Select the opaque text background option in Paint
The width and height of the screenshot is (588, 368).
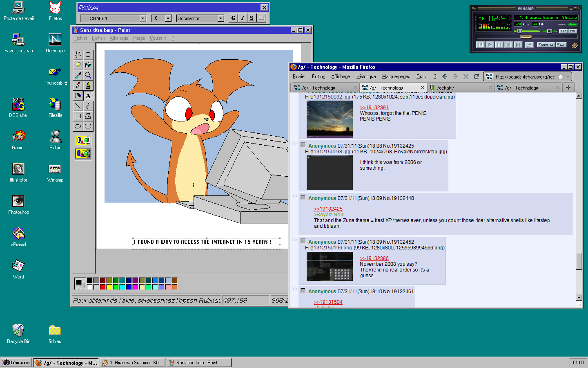83,141
